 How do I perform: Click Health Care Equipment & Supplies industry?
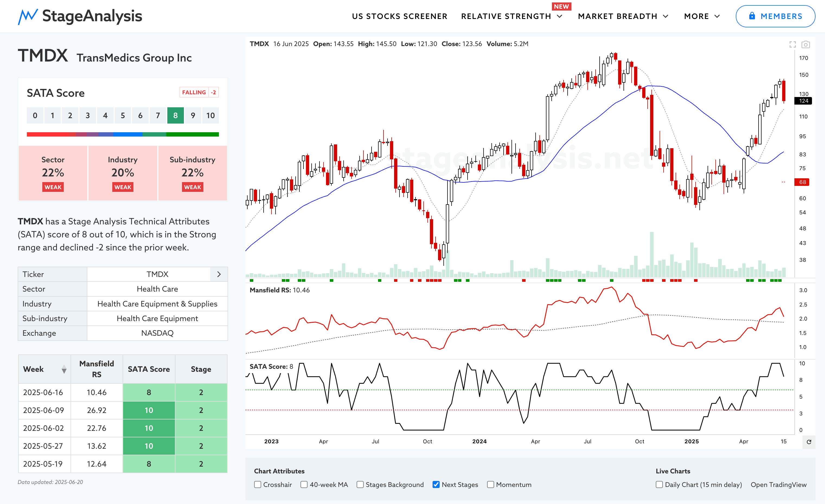point(157,304)
